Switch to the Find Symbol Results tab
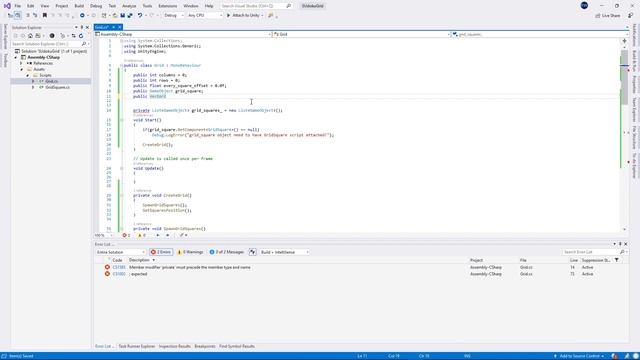Viewport: 640px width, 360px height. point(237,347)
